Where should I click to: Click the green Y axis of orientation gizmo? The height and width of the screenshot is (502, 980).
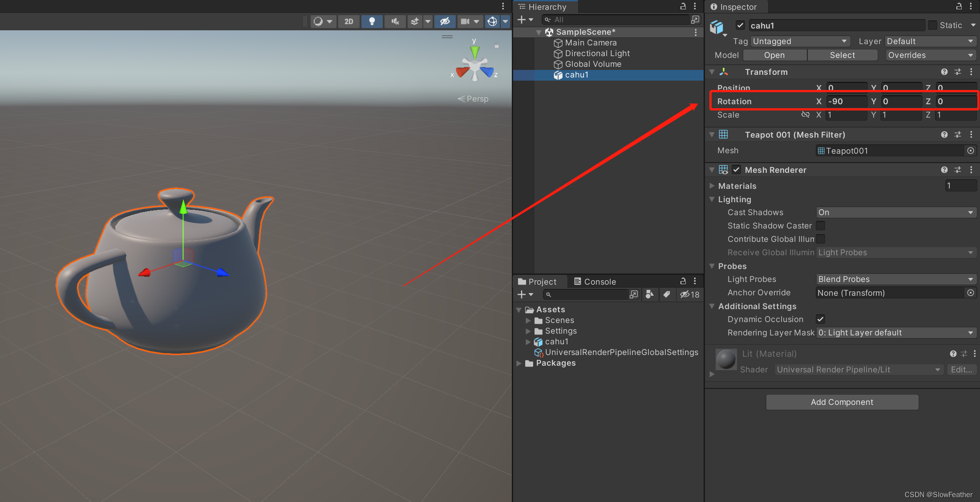(x=475, y=51)
